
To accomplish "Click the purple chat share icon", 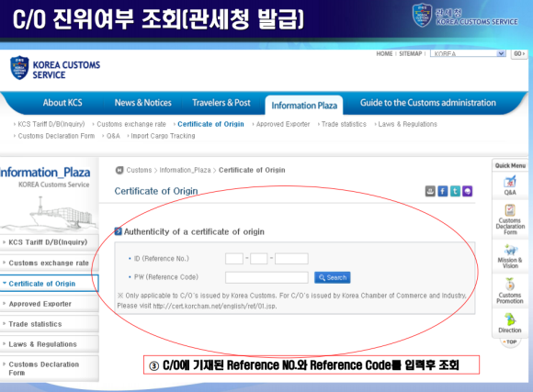I will [468, 191].
